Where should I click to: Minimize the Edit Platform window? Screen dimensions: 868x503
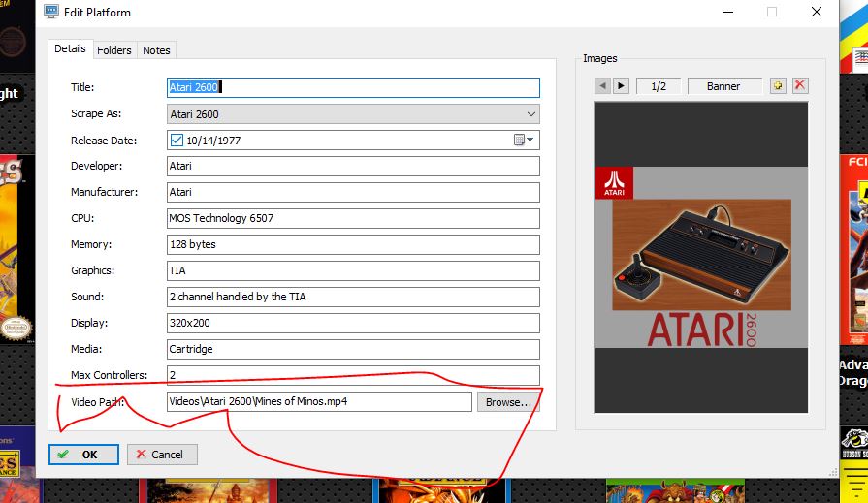(x=728, y=12)
